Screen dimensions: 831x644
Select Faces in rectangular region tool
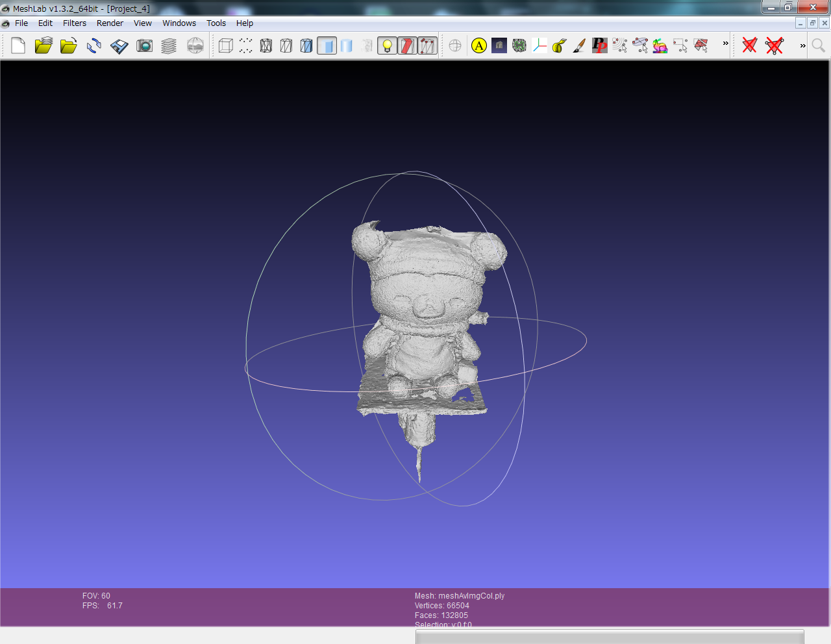(680, 45)
